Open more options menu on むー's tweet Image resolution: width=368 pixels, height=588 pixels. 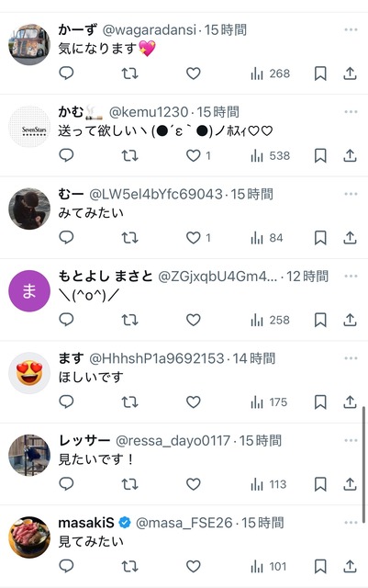[351, 194]
